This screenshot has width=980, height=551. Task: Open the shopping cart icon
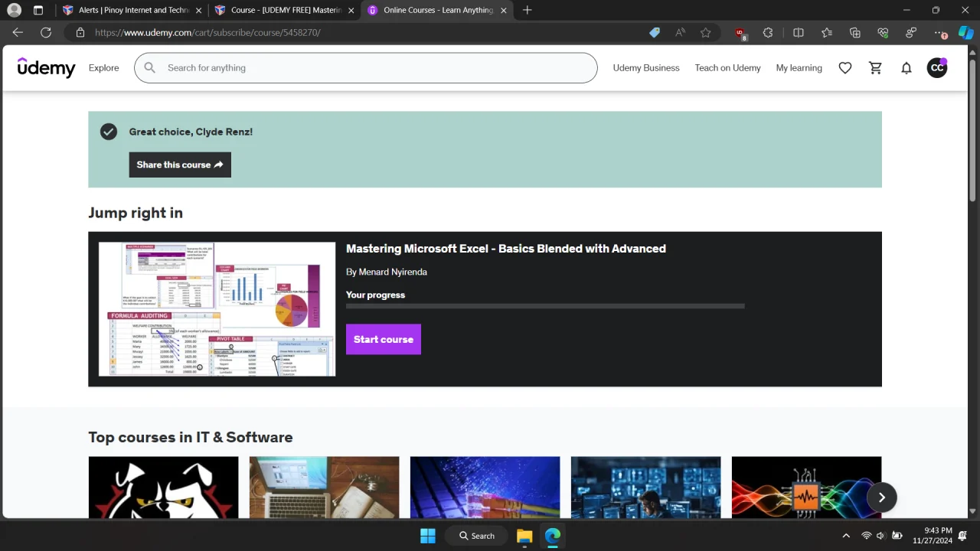tap(876, 68)
